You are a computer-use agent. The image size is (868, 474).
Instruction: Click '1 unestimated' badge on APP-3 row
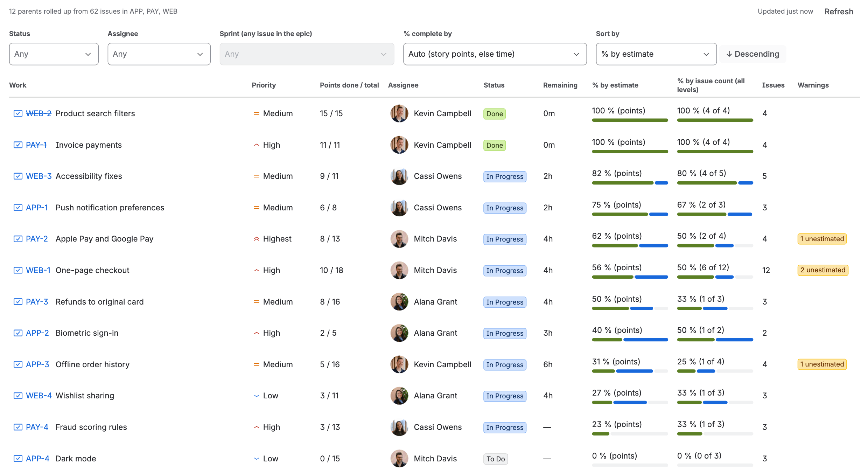click(x=822, y=364)
